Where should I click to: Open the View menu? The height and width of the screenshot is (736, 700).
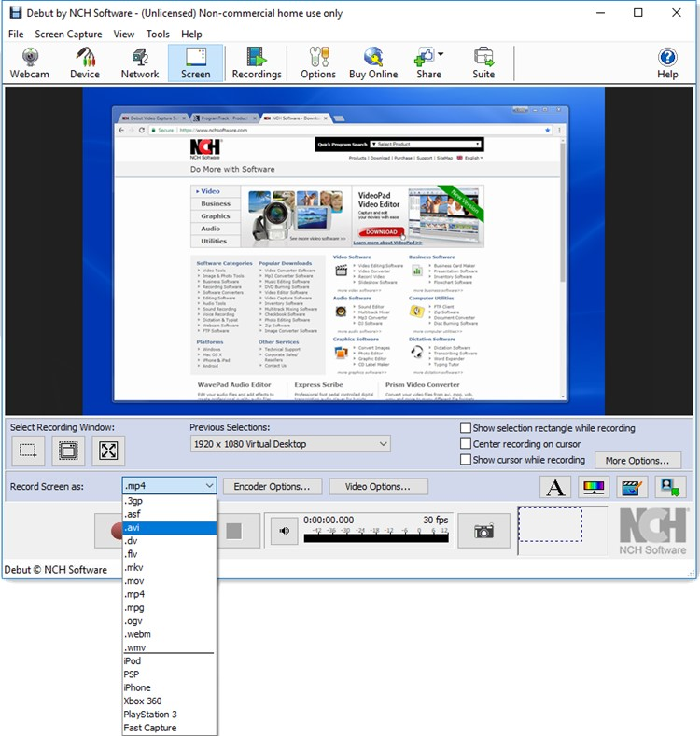(x=123, y=34)
